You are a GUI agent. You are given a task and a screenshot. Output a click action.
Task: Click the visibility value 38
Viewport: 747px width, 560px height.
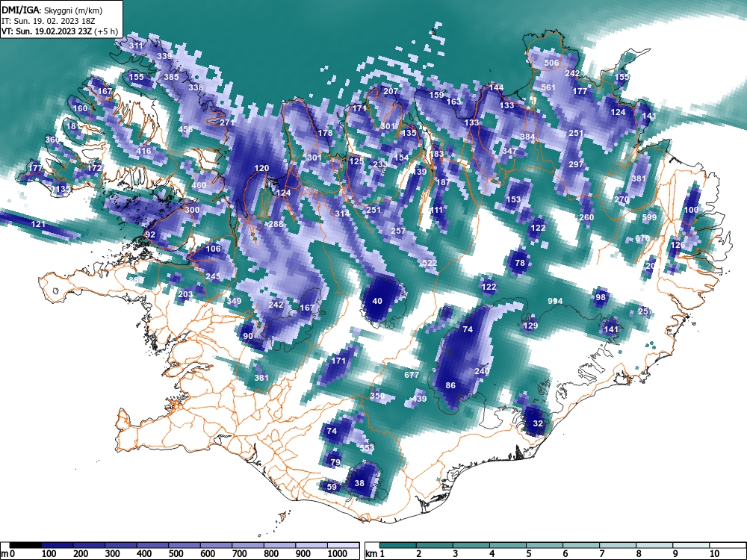click(x=359, y=483)
